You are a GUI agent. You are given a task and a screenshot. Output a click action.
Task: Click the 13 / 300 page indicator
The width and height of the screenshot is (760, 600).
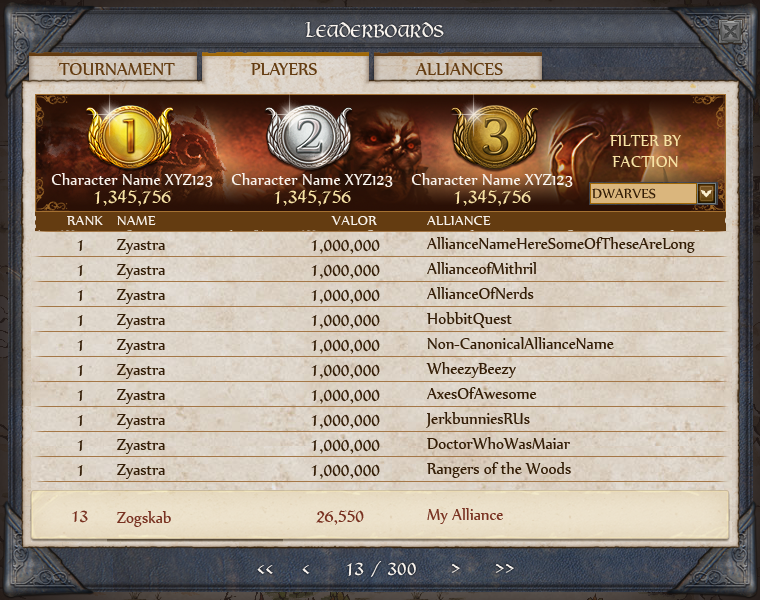pos(381,568)
